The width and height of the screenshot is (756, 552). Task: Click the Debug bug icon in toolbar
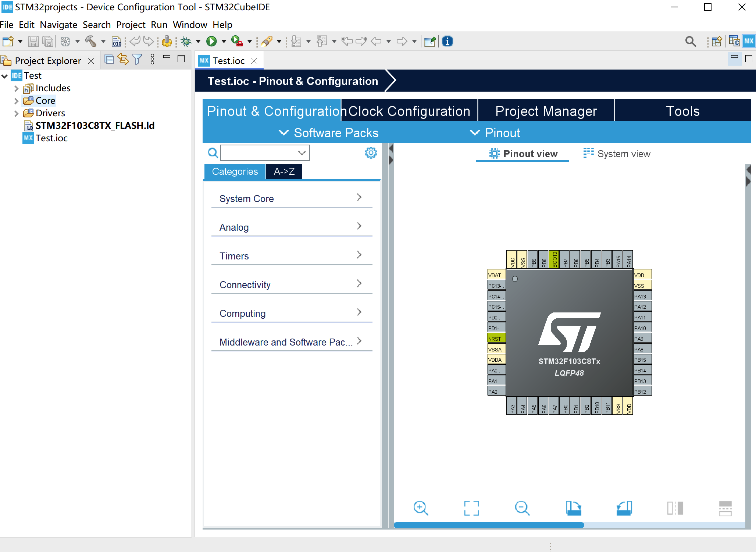coord(186,41)
